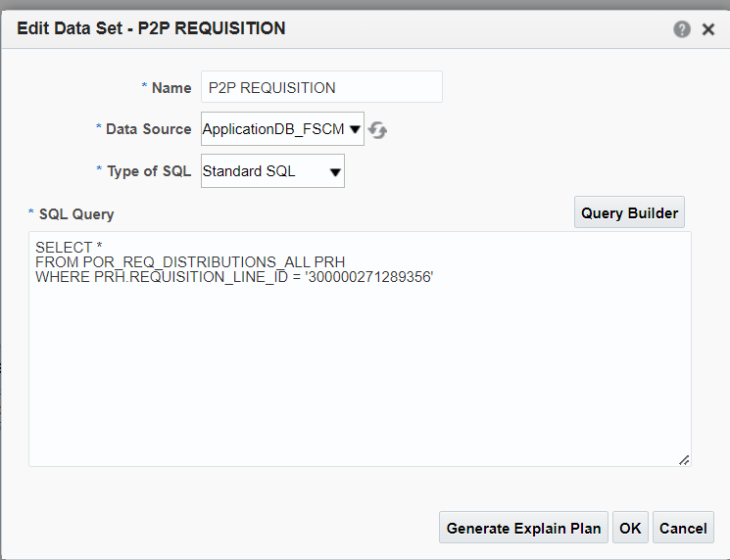Dismiss the dialog with Cancel
This screenshot has height=560, width=730.
(683, 528)
